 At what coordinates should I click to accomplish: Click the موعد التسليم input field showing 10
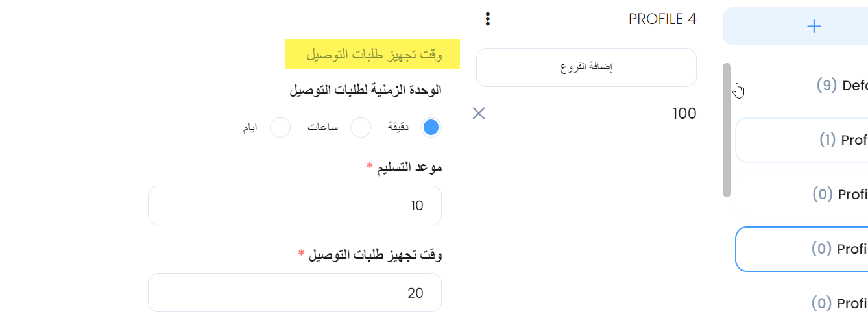pyautogui.click(x=295, y=206)
